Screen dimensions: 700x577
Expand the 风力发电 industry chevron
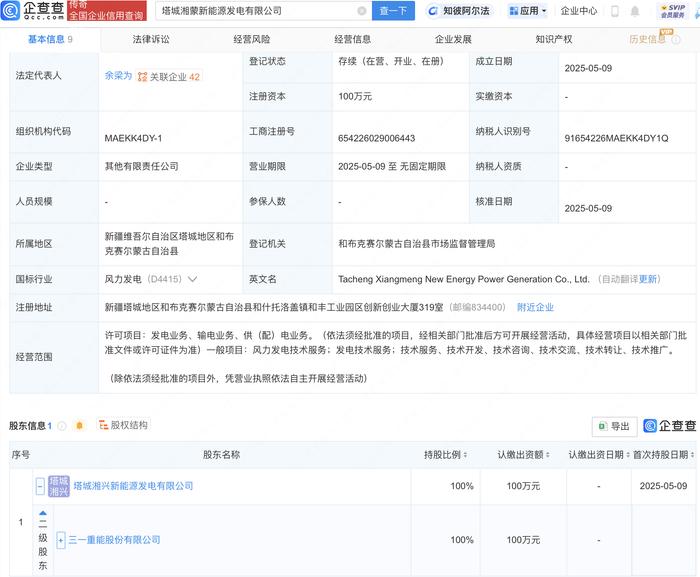coord(192,279)
